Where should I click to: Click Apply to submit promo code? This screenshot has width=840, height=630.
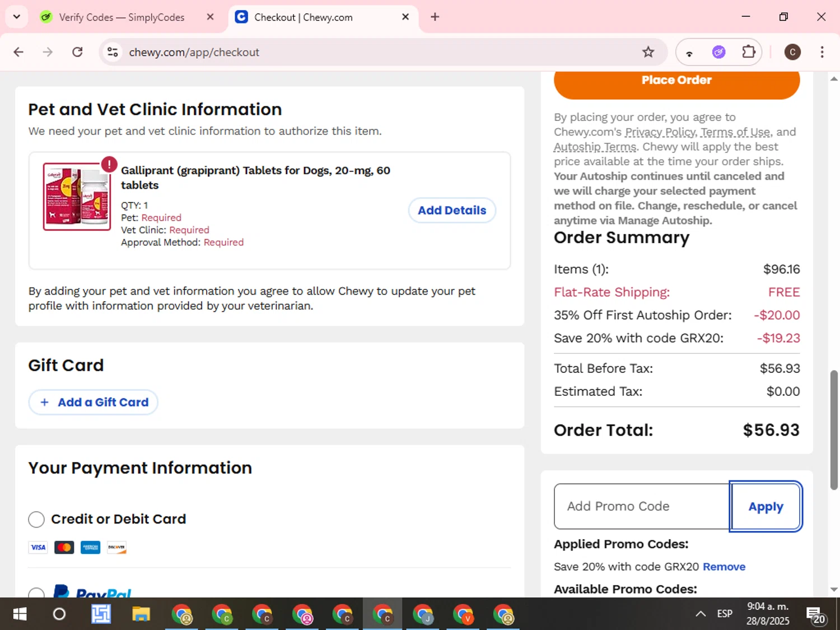766,506
